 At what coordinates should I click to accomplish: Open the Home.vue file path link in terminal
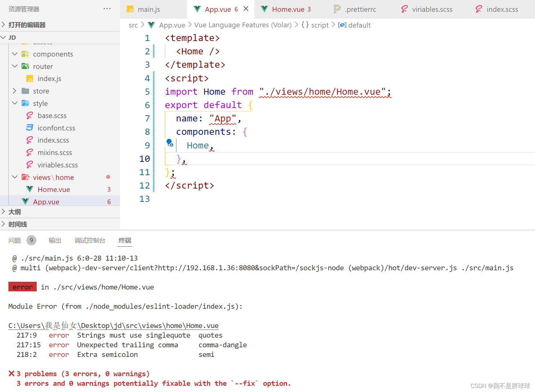tap(113, 326)
